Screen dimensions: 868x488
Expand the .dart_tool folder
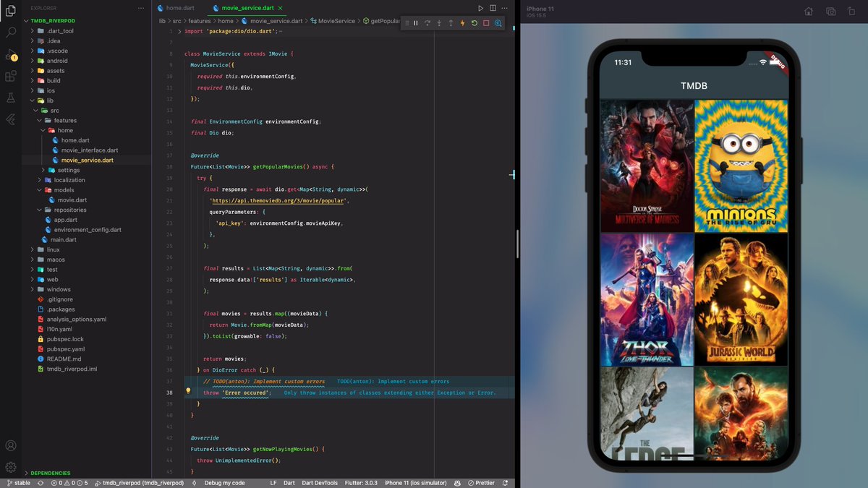(59, 31)
